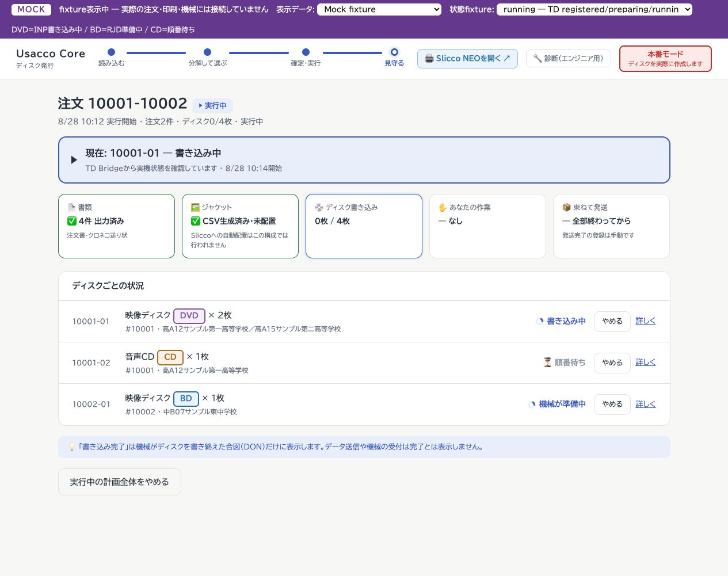The width and height of the screenshot is (728, 576).
Task: Open the 状態fixture running dropdown
Action: 594,9
